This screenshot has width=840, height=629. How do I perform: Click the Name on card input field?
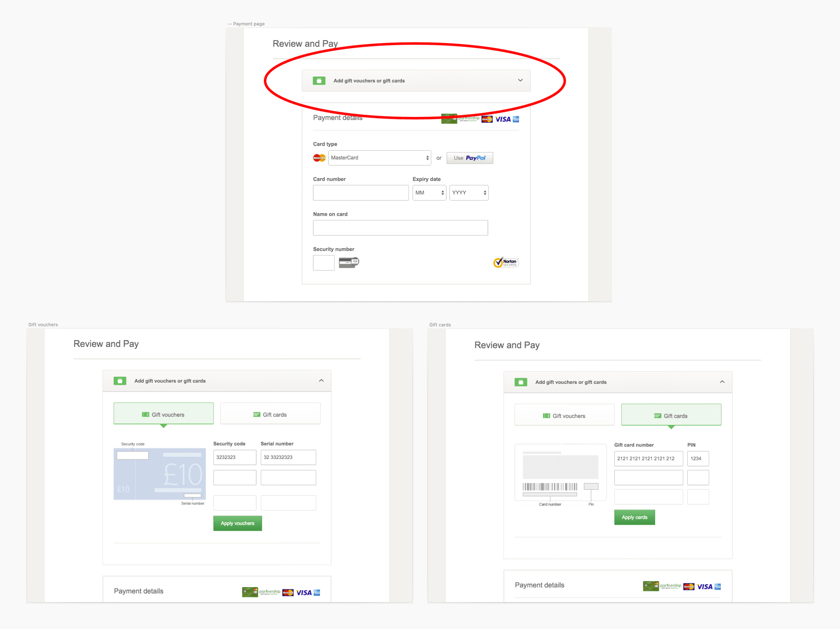point(400,228)
